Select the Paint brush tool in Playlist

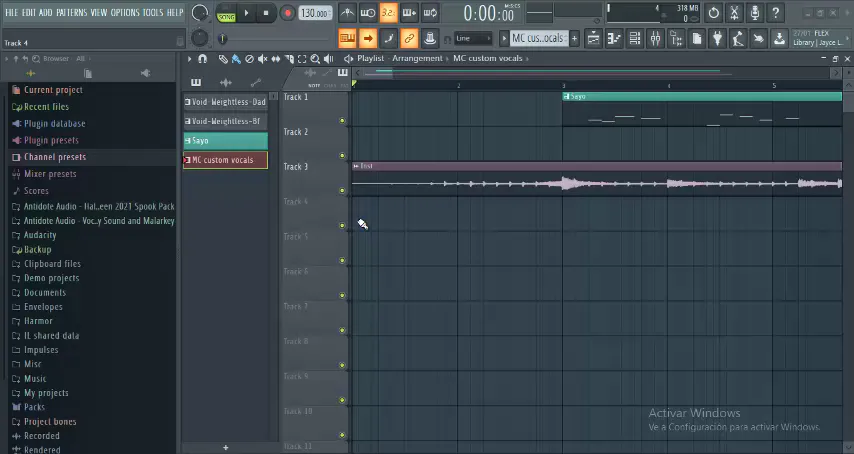click(x=236, y=59)
